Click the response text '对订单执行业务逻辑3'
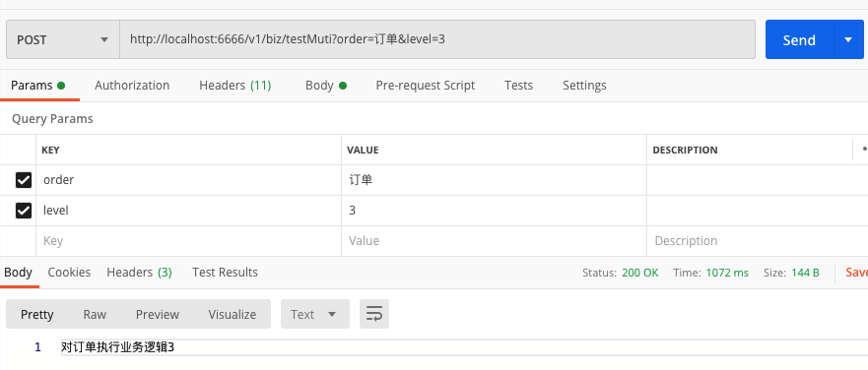Image resolution: width=868 pixels, height=370 pixels. (117, 347)
